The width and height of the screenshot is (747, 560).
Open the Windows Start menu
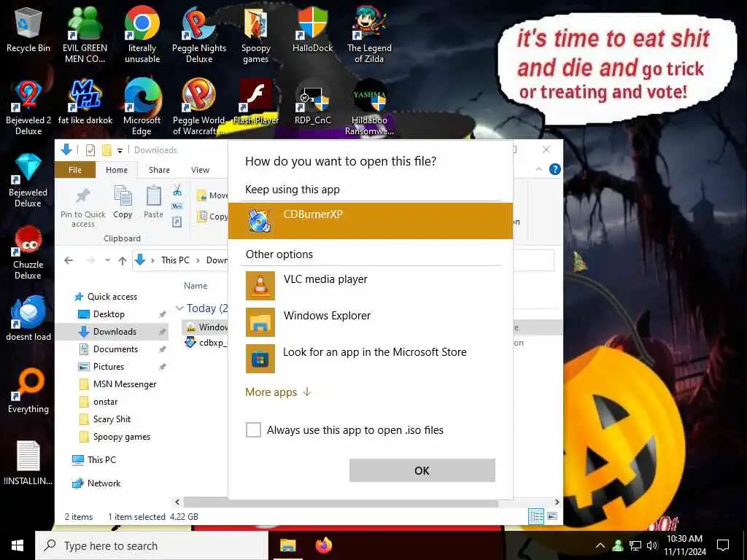click(18, 545)
